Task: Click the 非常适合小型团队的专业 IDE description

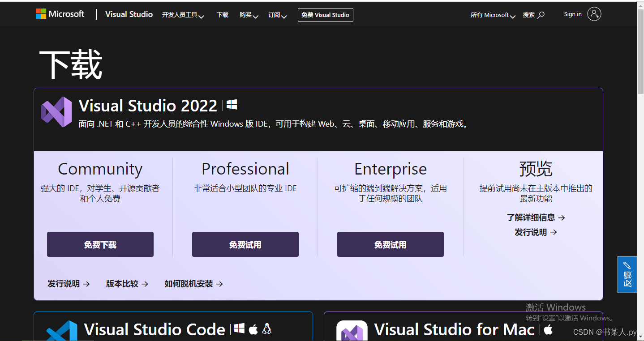Action: tap(245, 188)
